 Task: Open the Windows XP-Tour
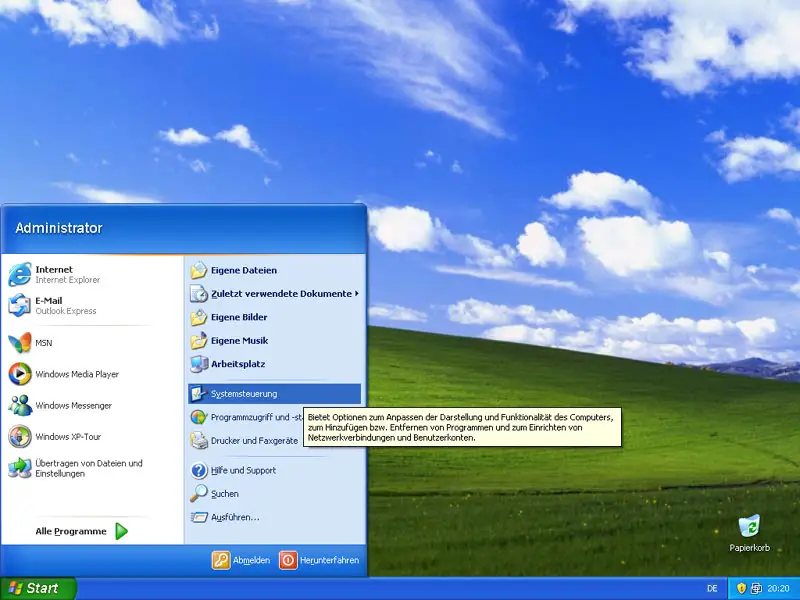[92, 437]
